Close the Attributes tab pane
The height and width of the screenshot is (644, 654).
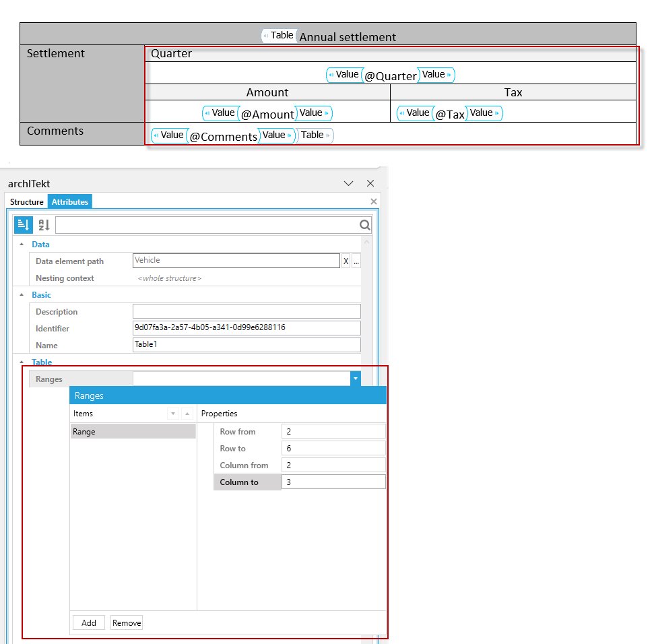[374, 201]
